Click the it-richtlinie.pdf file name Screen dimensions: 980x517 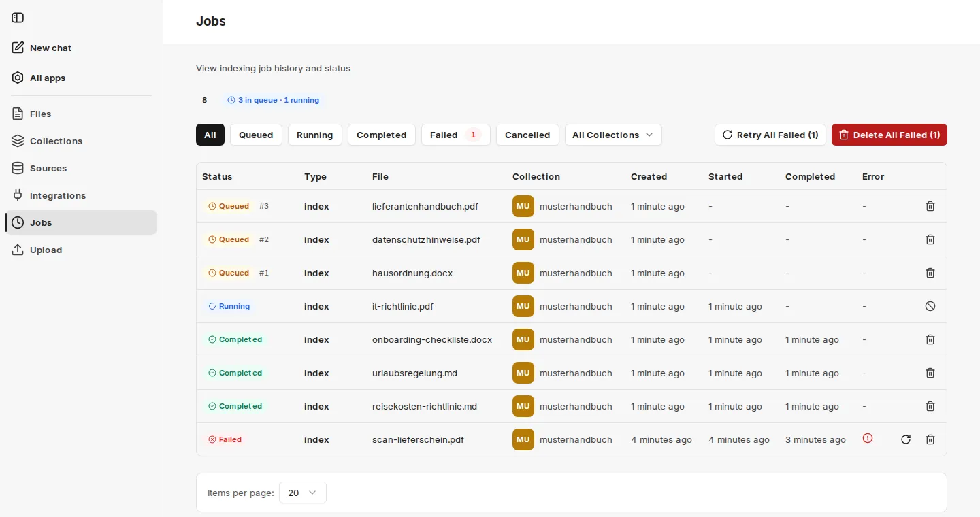[403, 306]
